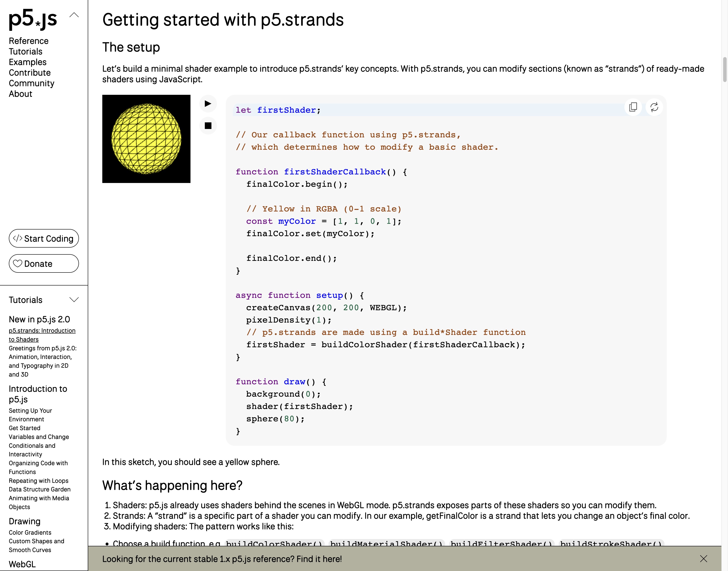728x571 pixels.
Task: Click 'The setup' section heading
Action: [x=131, y=47]
